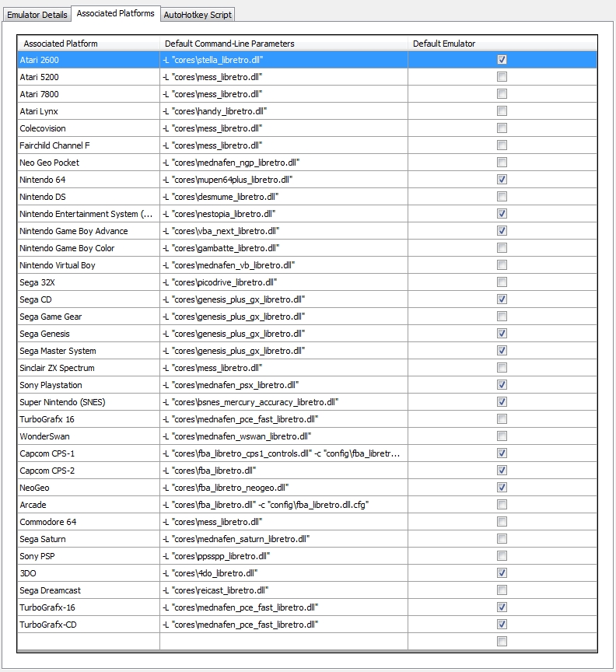
Task: Select Nintendo Game Boy Color cell
Action: [x=89, y=247]
